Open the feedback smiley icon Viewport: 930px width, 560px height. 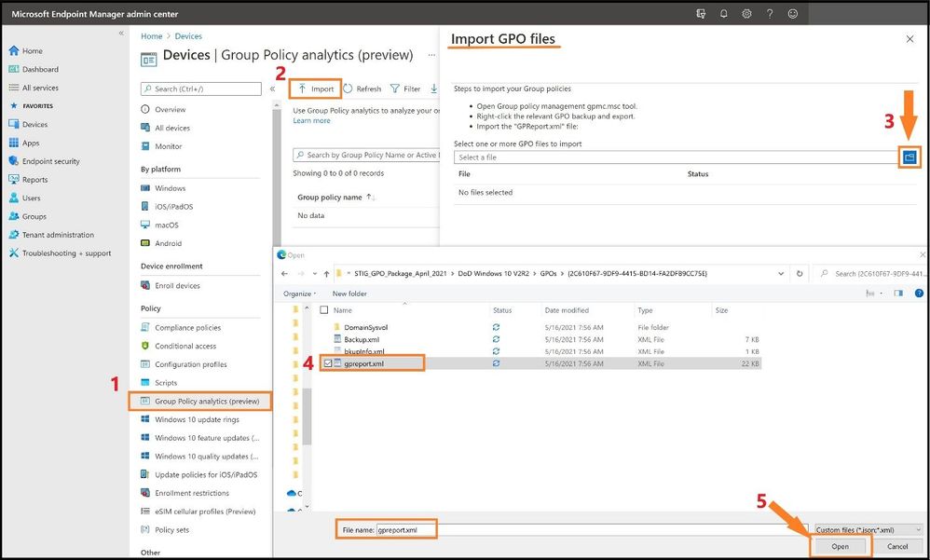coord(793,14)
